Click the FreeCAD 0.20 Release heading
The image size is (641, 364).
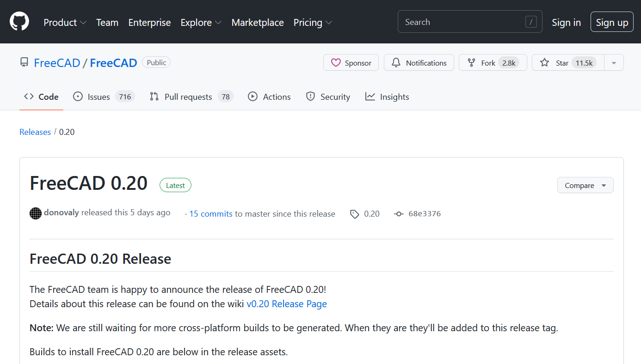tap(100, 259)
